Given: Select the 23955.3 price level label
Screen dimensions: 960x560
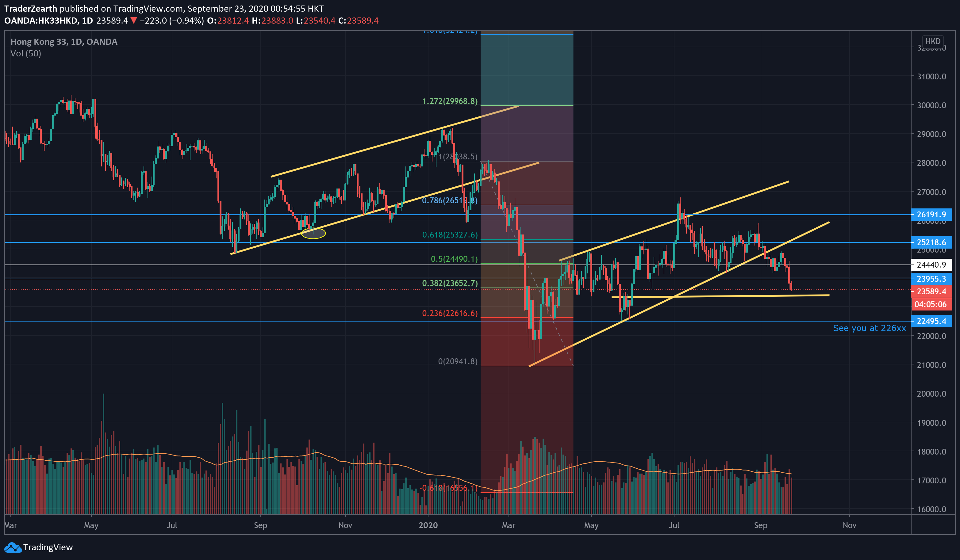Looking at the screenshot, I should pos(931,279).
